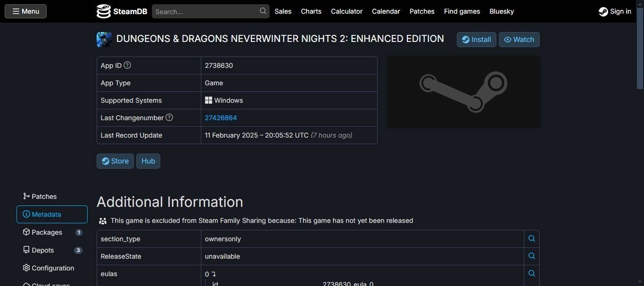Click the Family Sharing exclusion info icon
The image size is (644, 286).
click(102, 220)
